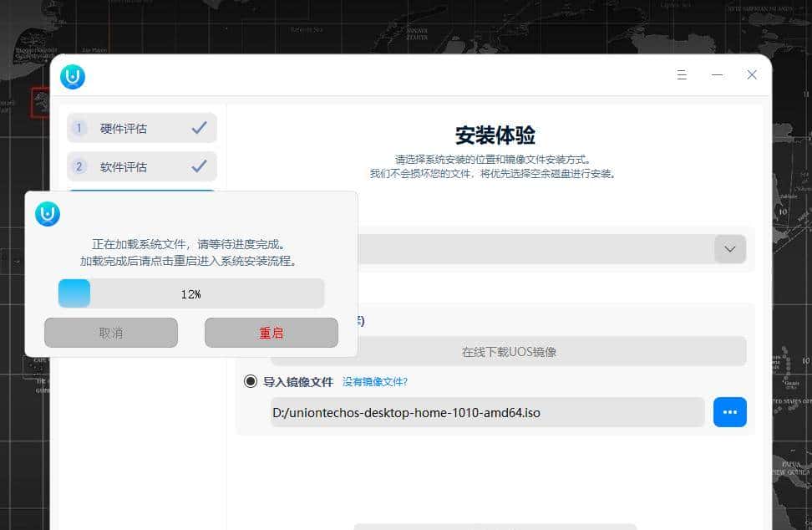Click the red 重启 restart button
This screenshot has height=530, width=812.
click(270, 332)
